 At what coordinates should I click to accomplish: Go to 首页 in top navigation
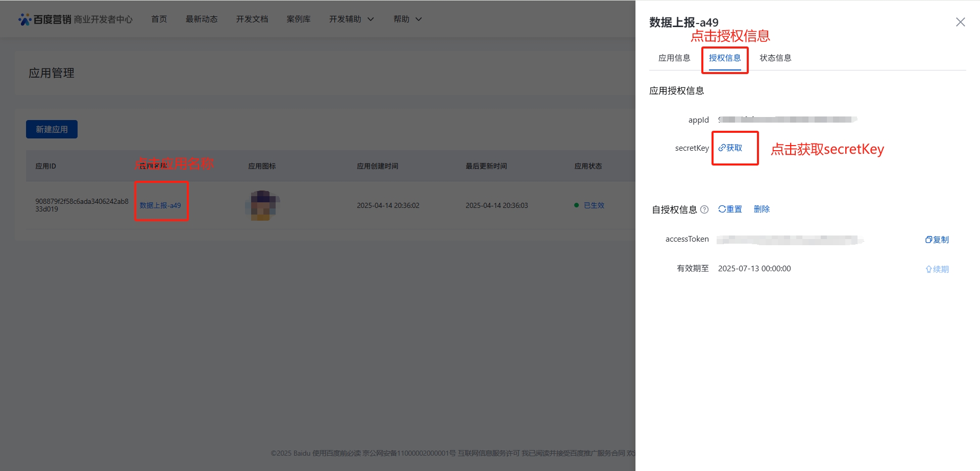coord(159,19)
